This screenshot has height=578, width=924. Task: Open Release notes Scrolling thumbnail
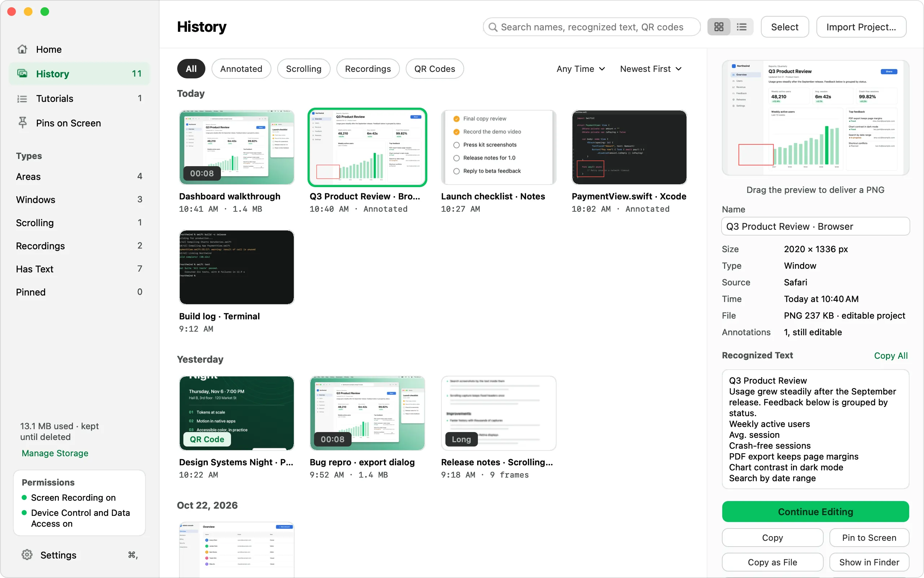[x=498, y=413]
